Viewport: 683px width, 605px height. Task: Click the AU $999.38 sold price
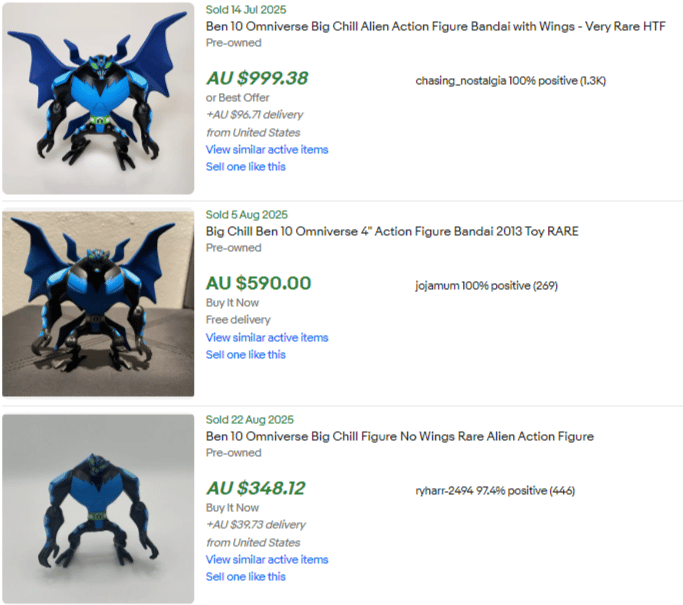257,78
